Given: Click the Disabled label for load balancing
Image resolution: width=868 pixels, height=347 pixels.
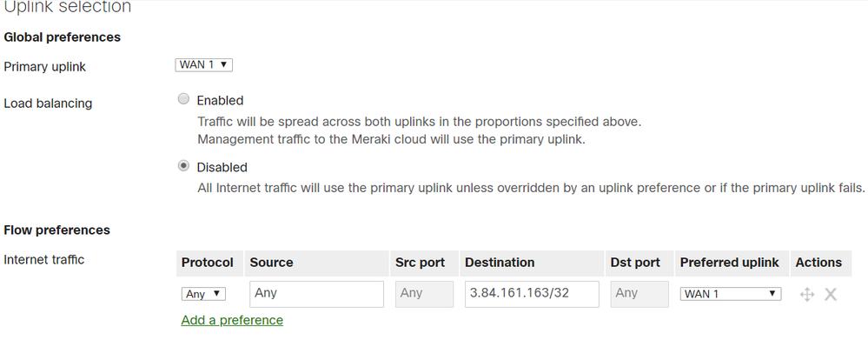Looking at the screenshot, I should [222, 167].
